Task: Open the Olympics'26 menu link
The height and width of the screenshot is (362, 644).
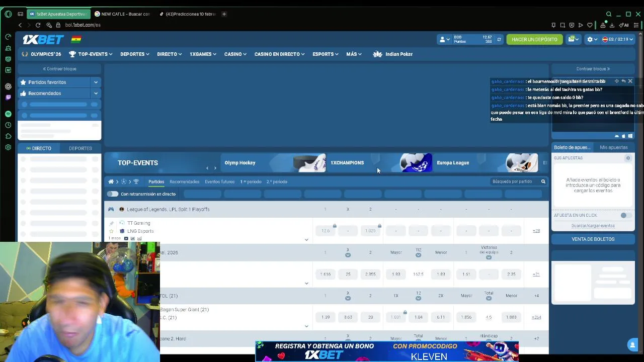Action: pyautogui.click(x=41, y=54)
